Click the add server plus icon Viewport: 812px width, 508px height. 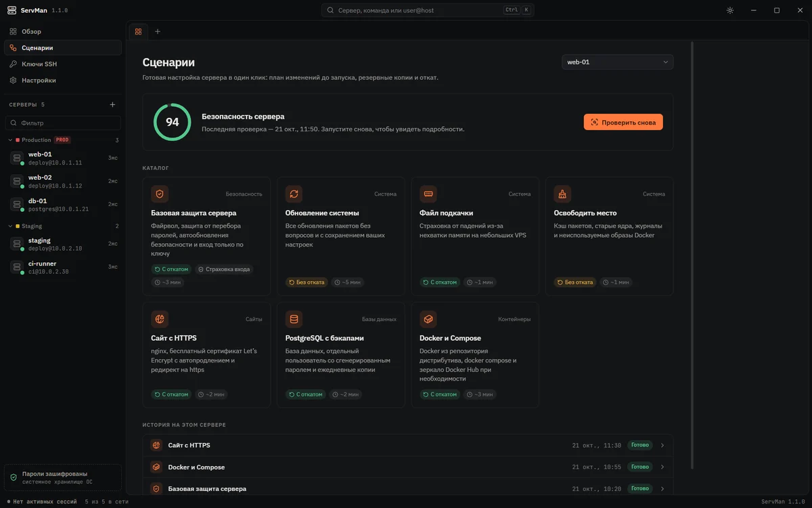112,105
